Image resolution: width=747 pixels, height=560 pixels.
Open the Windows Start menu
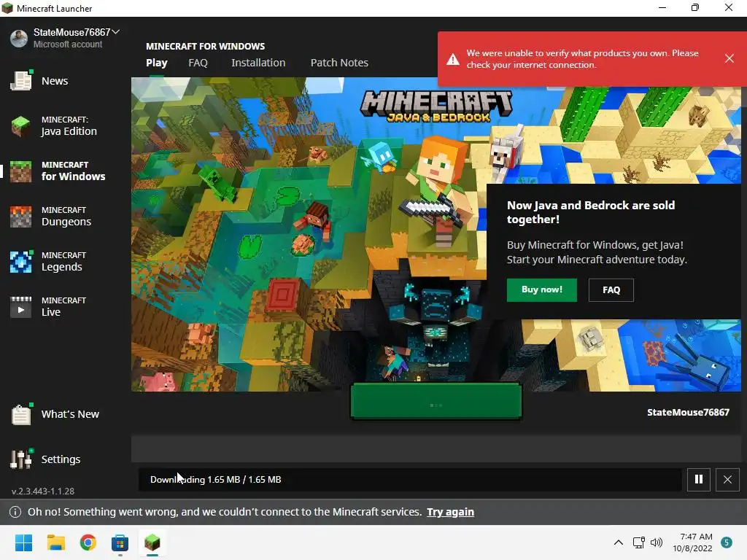coord(24,542)
